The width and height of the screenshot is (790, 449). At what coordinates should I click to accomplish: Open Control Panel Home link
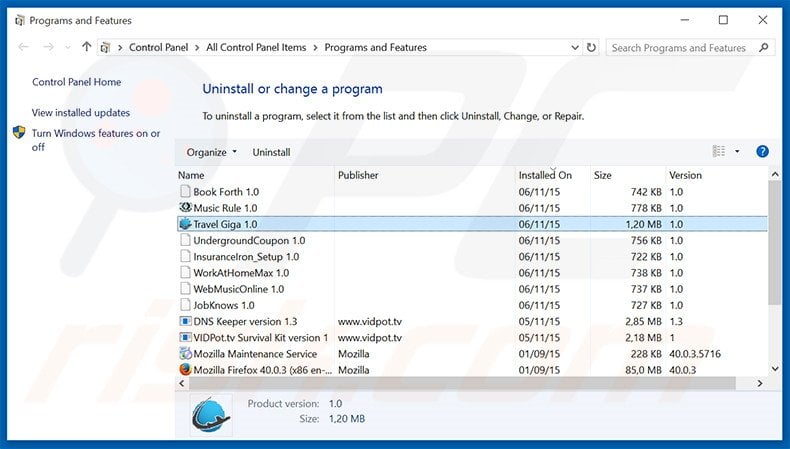tap(77, 82)
